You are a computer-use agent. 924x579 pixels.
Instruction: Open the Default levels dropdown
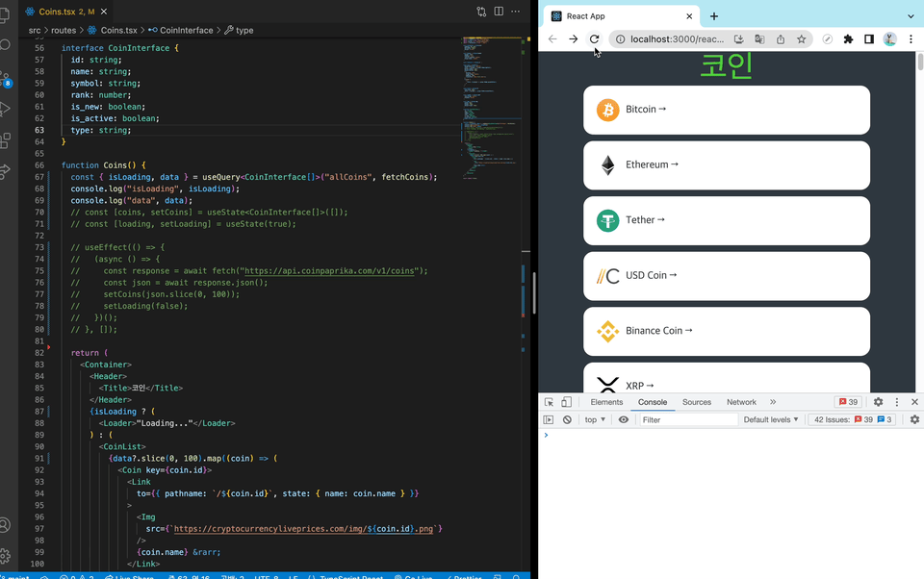coord(771,419)
